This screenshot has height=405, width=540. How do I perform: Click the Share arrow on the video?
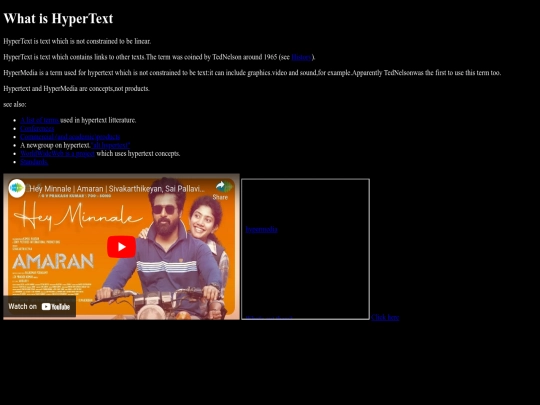tap(220, 190)
